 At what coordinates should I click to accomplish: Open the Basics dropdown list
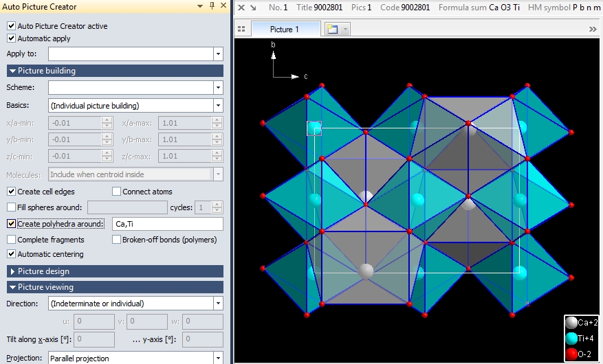(x=218, y=106)
